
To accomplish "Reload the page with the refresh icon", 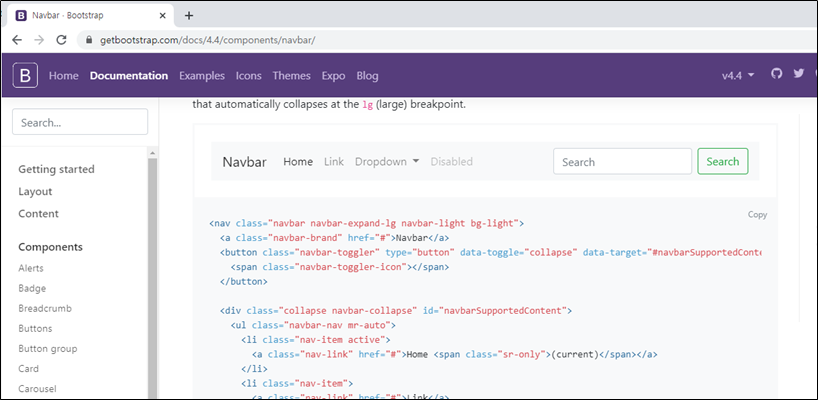I will point(61,40).
